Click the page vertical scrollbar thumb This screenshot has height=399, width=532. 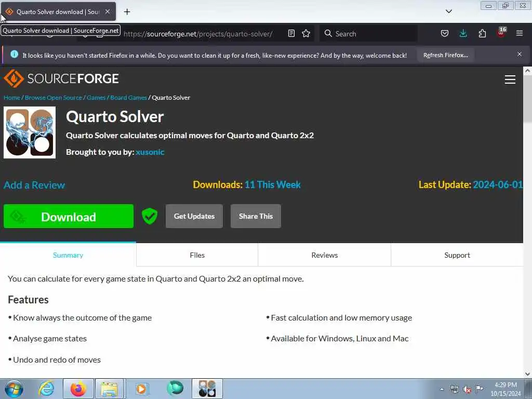click(x=527, y=99)
